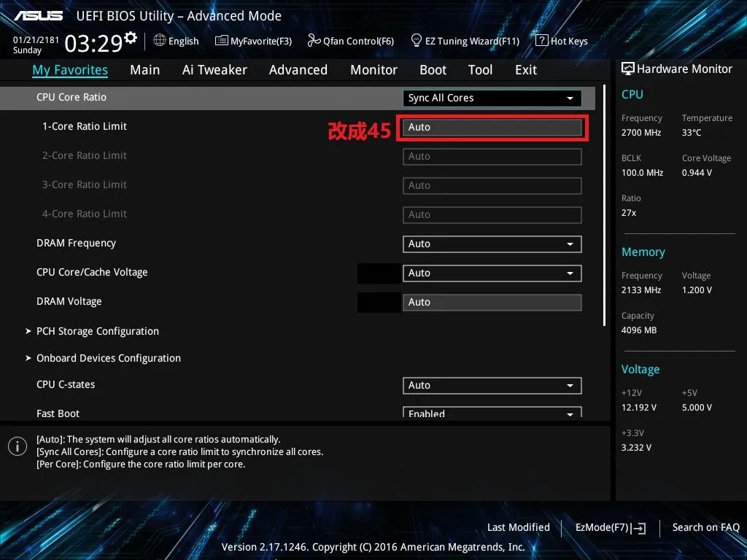The height and width of the screenshot is (560, 747).
Task: Open the CPU Core Ratio dropdown
Action: point(492,98)
